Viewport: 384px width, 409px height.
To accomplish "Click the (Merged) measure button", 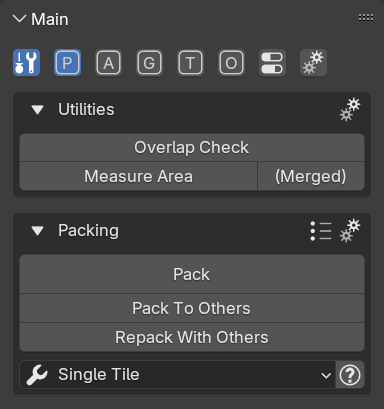I will click(x=311, y=176).
